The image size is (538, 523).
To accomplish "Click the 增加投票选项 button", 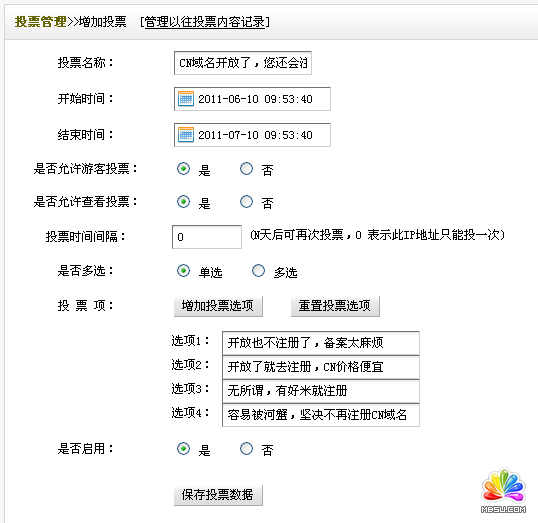I will coord(218,306).
